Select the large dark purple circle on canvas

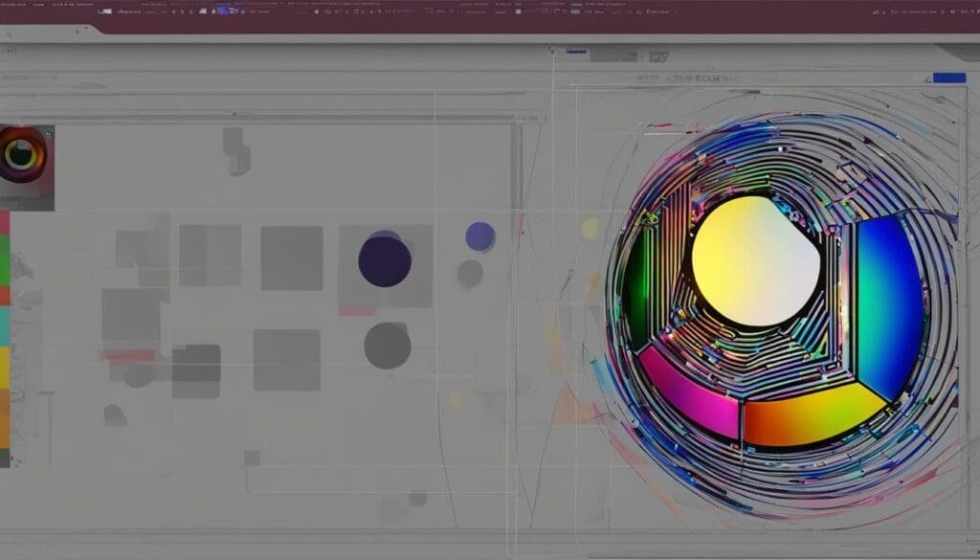(385, 261)
